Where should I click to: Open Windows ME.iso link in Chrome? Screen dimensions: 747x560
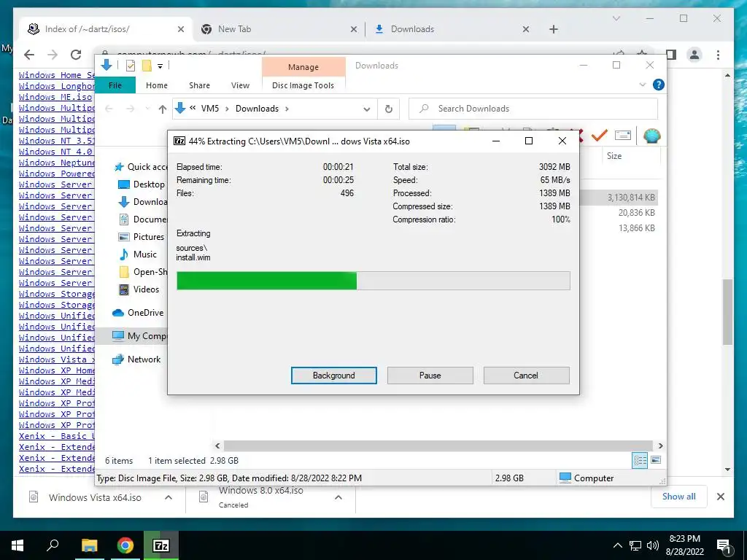tap(55, 97)
